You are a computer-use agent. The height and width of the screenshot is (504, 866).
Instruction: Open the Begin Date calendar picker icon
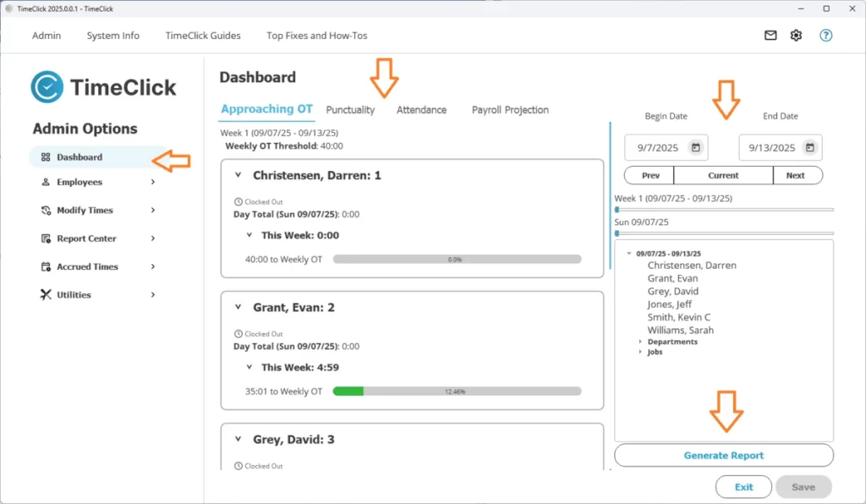tap(695, 147)
